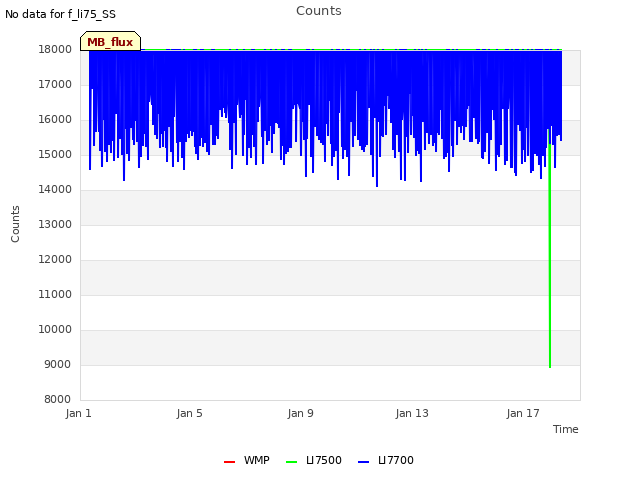640x480 pixels.
Task: Click the green LI7500 legend line swatch
Action: click(291, 462)
